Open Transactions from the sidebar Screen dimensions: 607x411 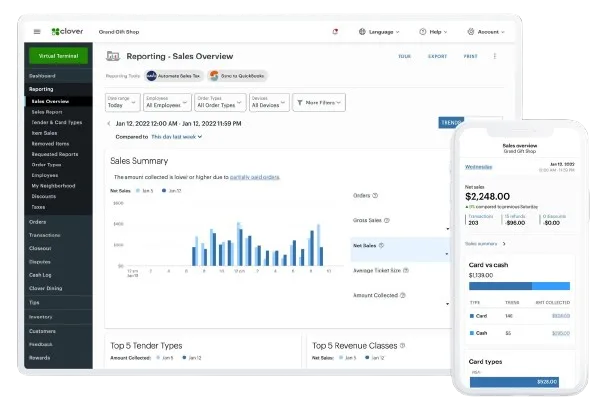coord(46,235)
